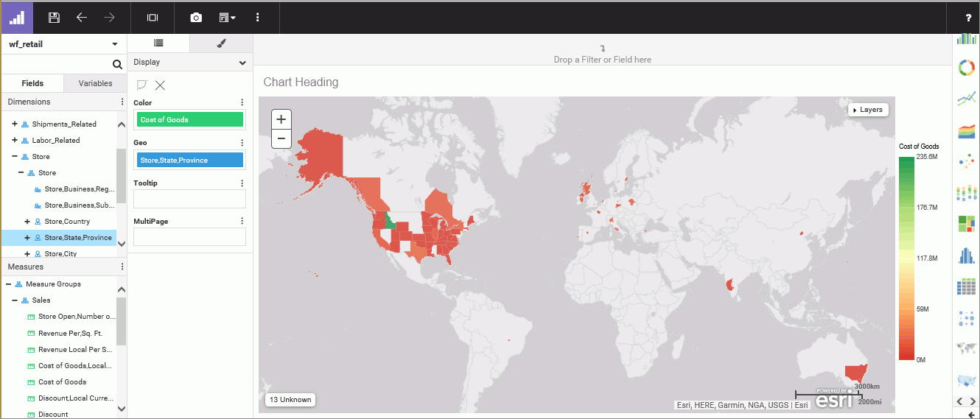Viewport: 980px width, 419px height.
Task: Select the Variables tab
Action: 95,83
